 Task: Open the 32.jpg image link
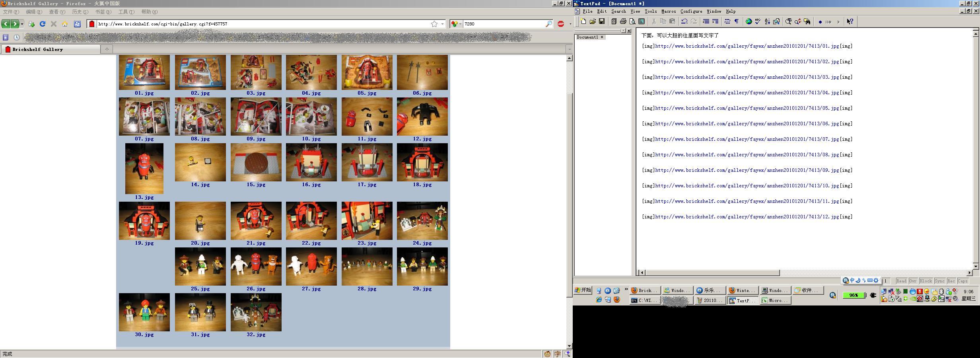(x=256, y=335)
